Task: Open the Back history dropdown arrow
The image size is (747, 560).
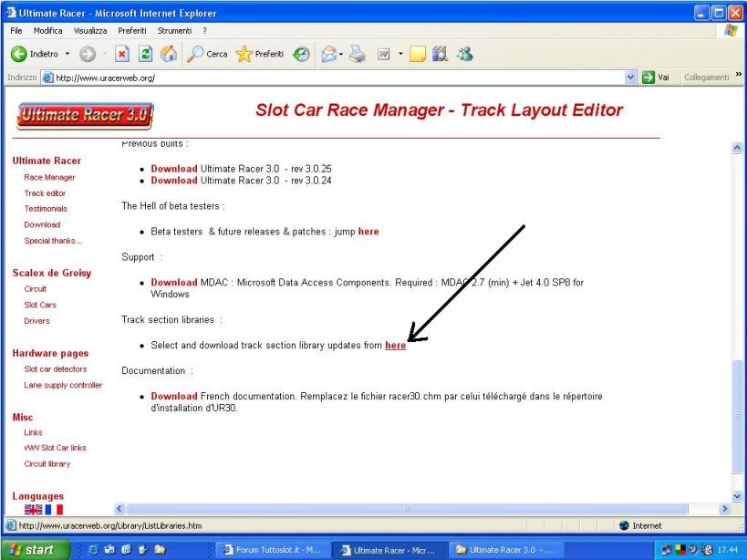Action: tap(67, 54)
